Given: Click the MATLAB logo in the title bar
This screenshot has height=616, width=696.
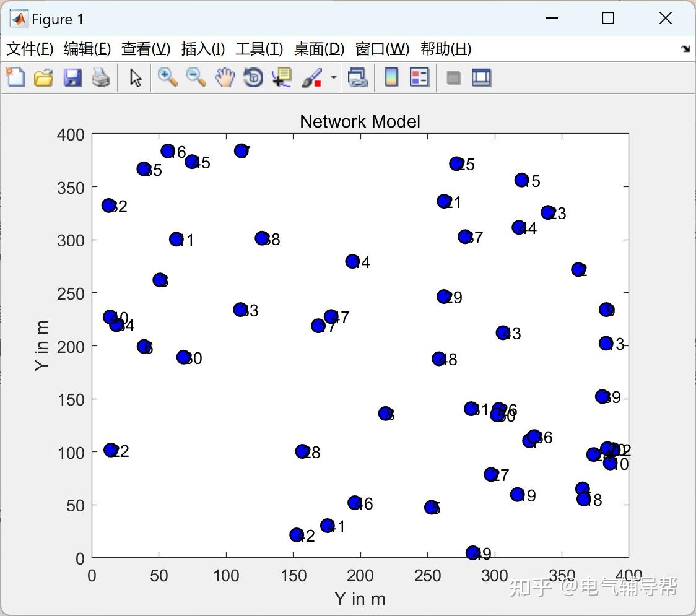Looking at the screenshot, I should pyautogui.click(x=19, y=19).
